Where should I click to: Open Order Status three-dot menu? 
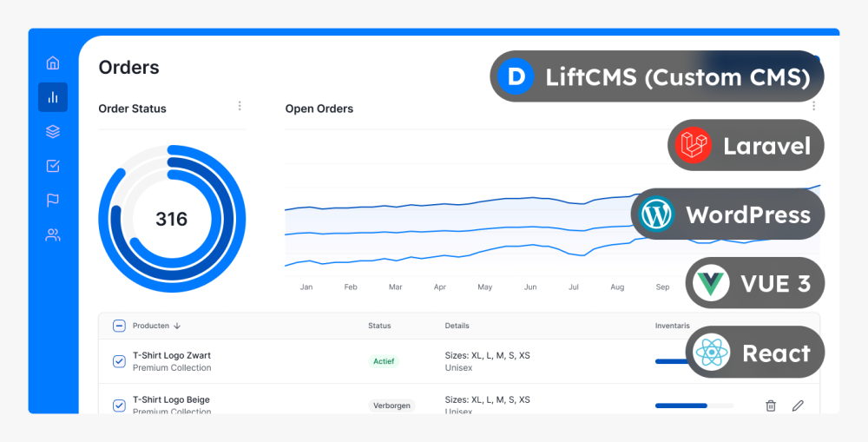coord(240,106)
